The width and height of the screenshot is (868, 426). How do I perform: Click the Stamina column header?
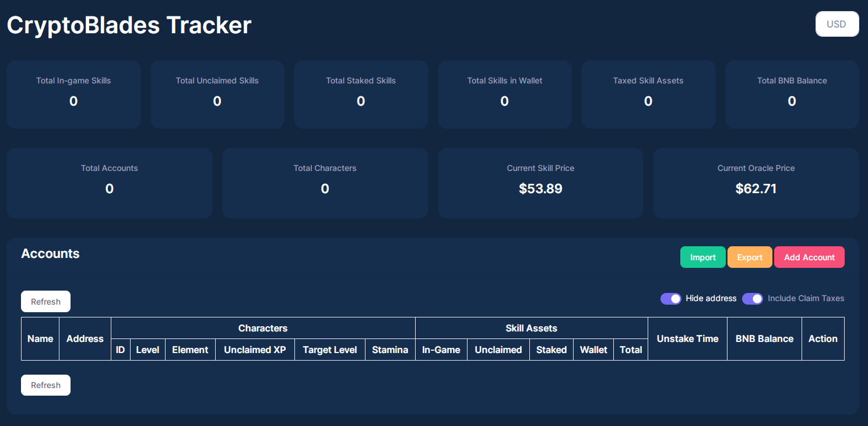(x=390, y=350)
